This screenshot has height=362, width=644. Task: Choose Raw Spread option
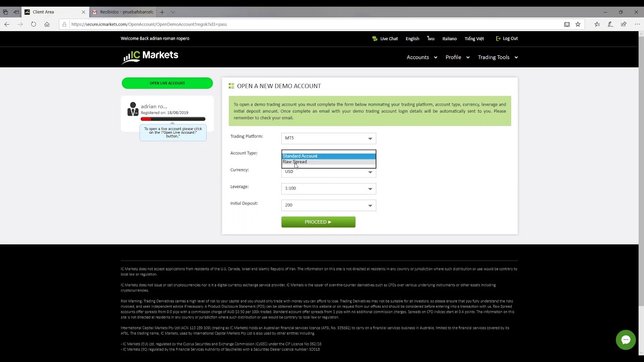(x=329, y=162)
